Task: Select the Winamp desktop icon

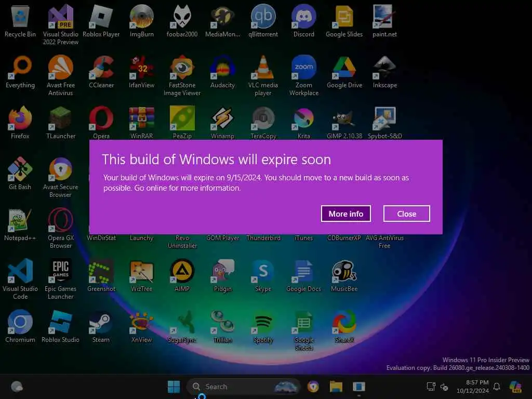Action: pos(222,123)
